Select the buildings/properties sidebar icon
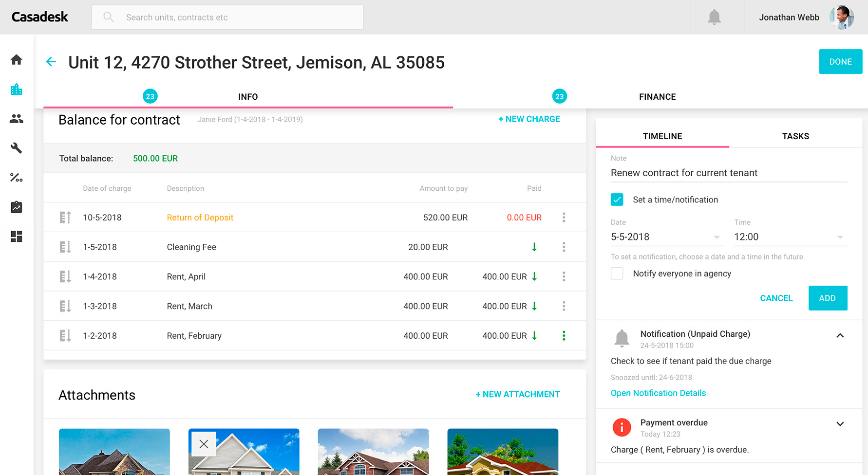The image size is (868, 475). pos(16,89)
